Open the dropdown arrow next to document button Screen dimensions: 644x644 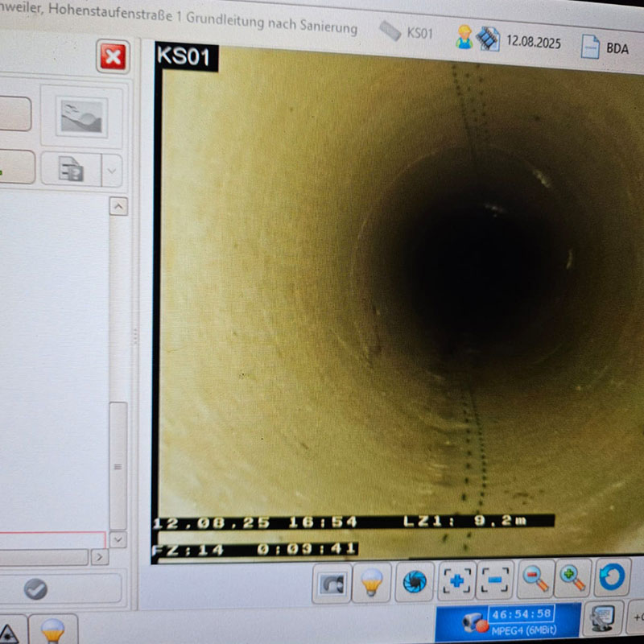point(112,170)
